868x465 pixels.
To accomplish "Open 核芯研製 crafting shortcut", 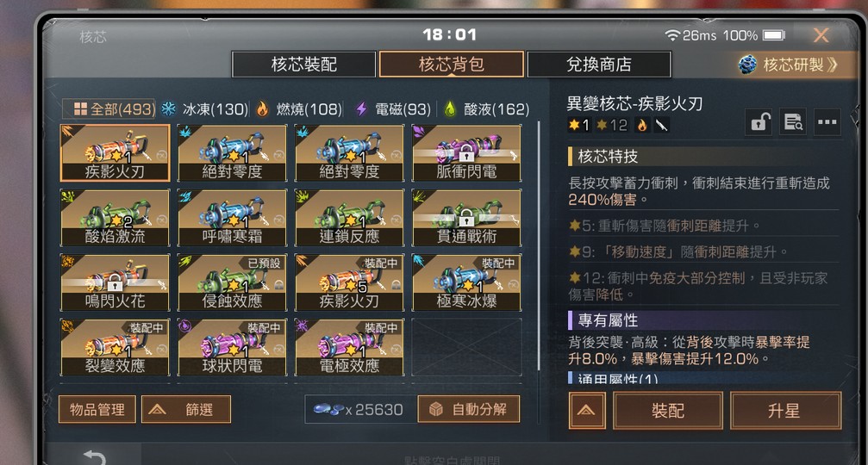I will (x=789, y=65).
